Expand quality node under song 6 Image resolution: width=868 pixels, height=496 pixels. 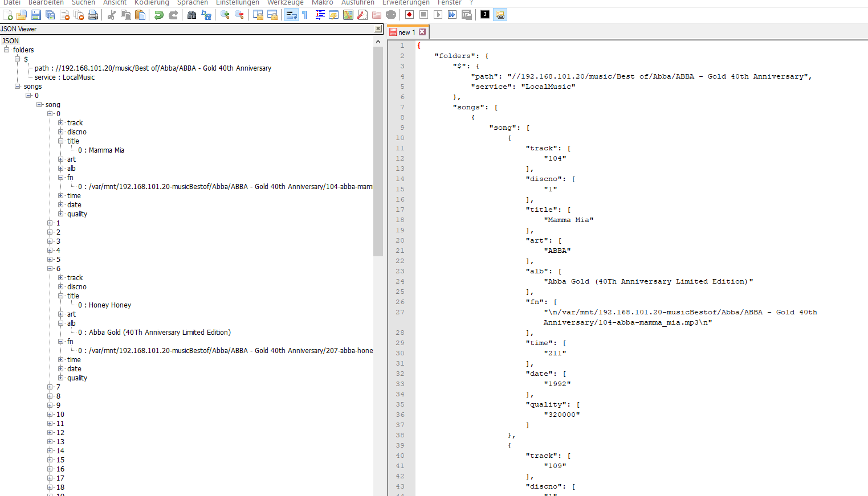pos(61,378)
